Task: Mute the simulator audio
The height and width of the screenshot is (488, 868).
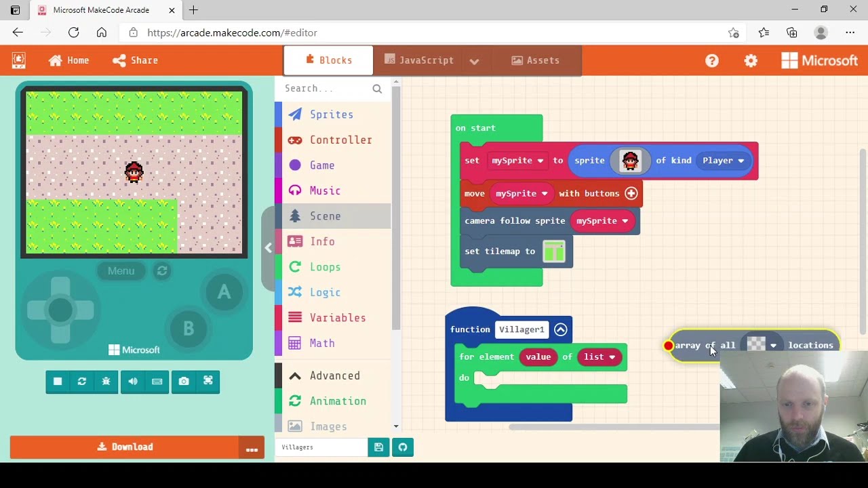Action: coord(133,382)
